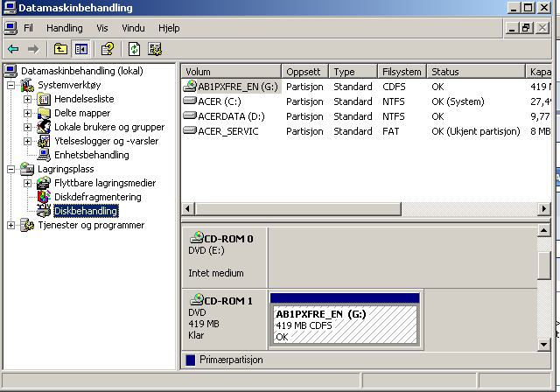The image size is (560, 392).
Task: Click the Refresh toolbar icon
Action: 135,49
